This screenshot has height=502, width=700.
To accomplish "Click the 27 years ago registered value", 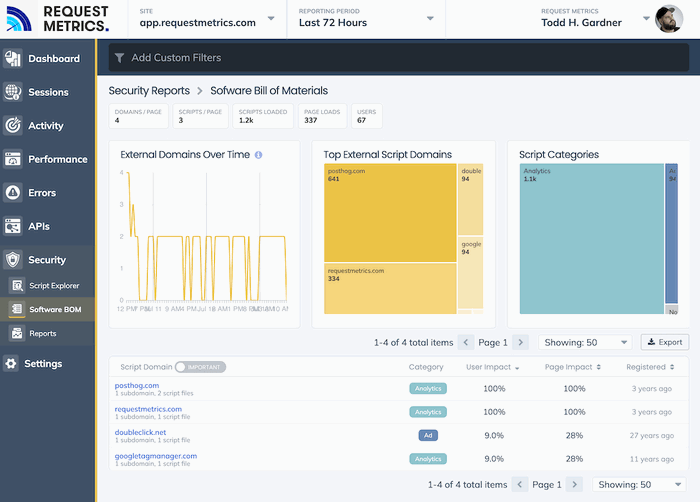I will tap(652, 435).
